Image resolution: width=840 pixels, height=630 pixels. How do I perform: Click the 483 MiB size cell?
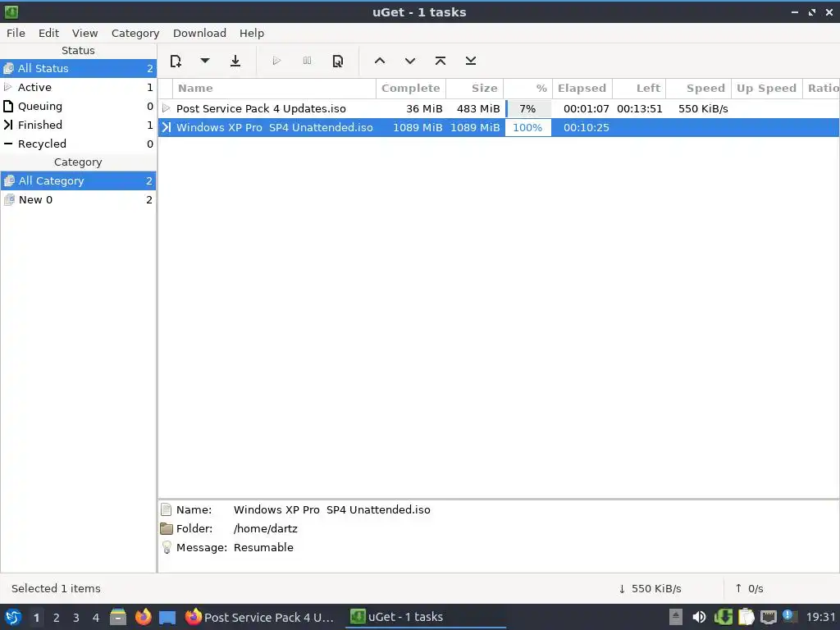(x=478, y=109)
